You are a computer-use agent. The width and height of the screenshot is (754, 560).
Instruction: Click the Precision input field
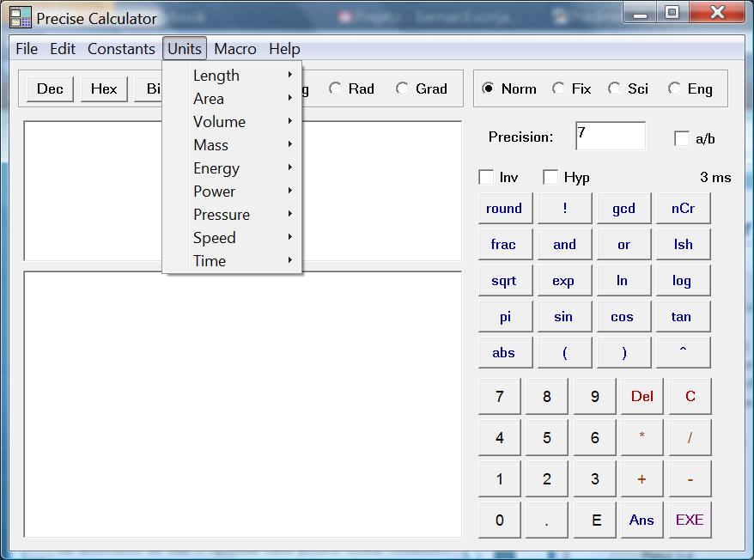[610, 137]
